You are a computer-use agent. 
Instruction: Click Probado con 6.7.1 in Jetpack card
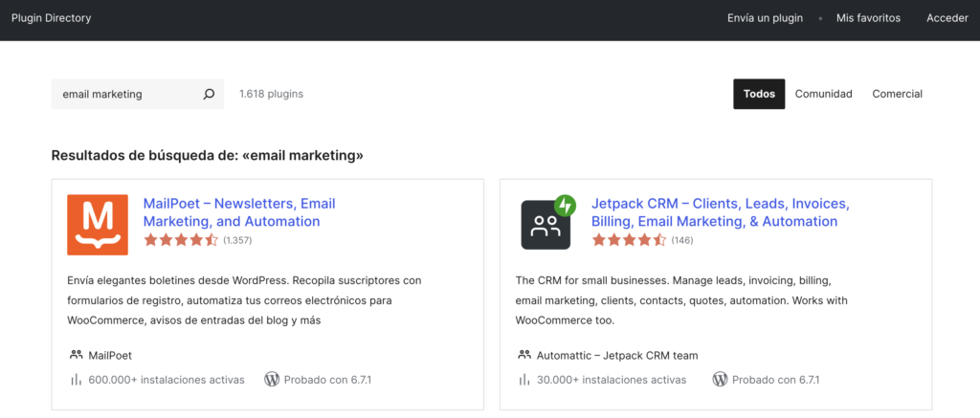point(775,380)
